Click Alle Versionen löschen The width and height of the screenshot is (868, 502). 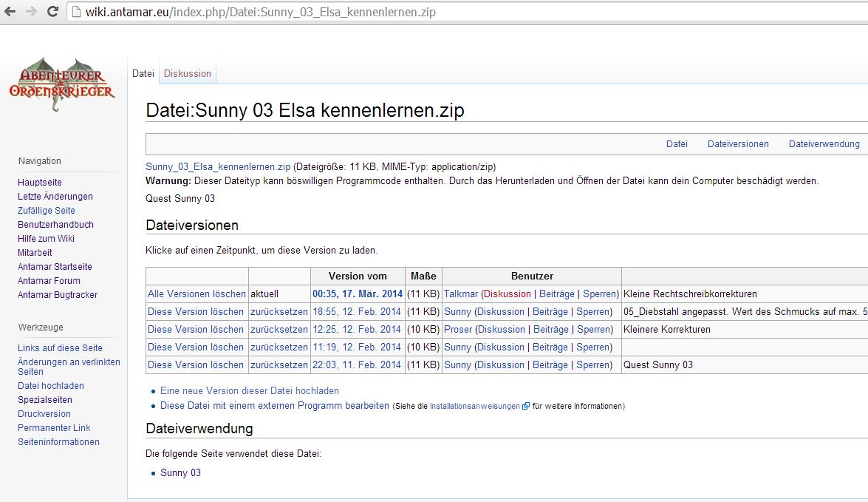(195, 294)
